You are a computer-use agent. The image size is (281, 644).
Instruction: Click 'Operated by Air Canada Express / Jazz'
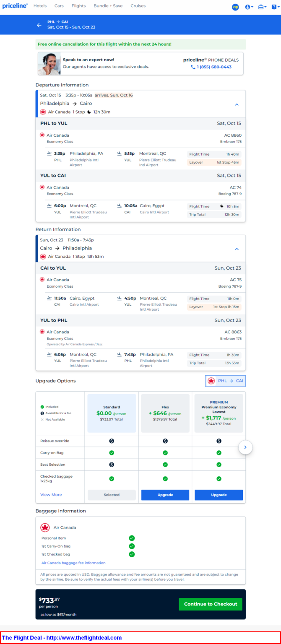tap(75, 344)
